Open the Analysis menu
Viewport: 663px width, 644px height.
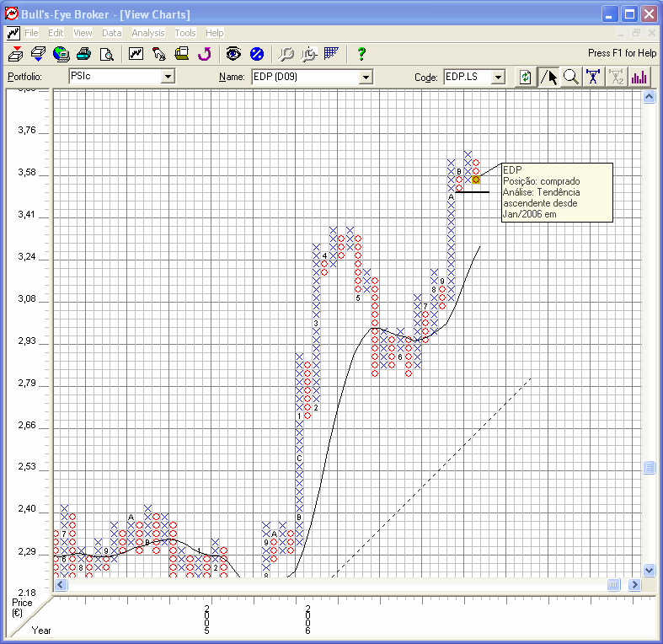click(148, 33)
